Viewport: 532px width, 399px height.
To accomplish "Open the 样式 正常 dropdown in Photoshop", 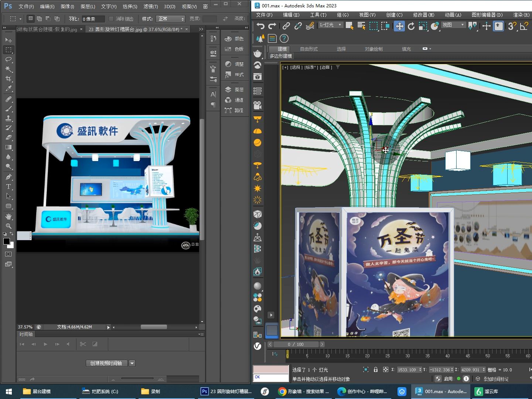I will pyautogui.click(x=171, y=18).
